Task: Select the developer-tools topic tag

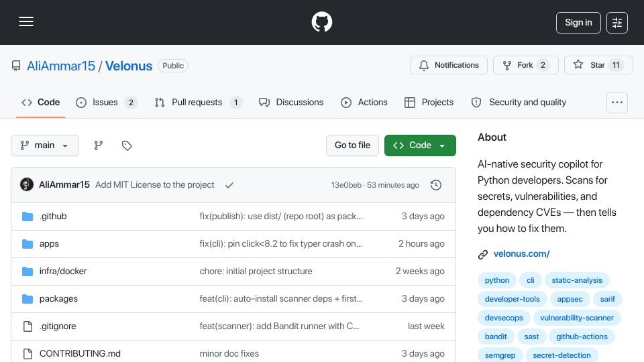Action: point(512,299)
